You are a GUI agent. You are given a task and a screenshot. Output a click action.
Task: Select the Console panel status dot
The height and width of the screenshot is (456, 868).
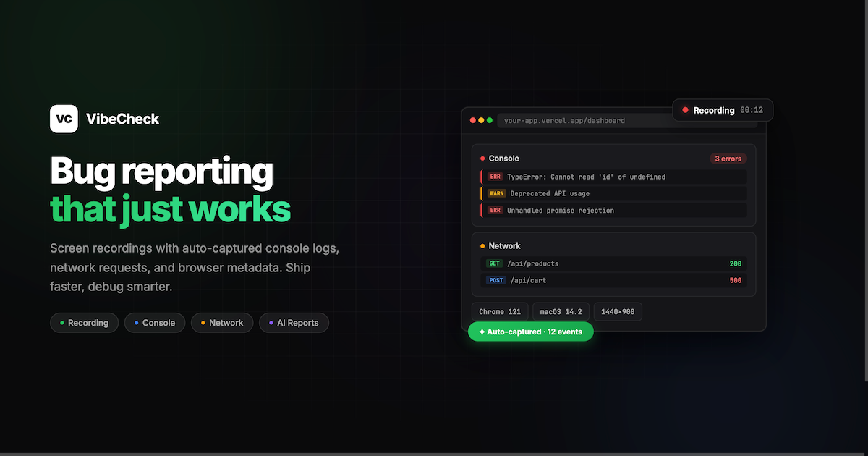pos(483,159)
